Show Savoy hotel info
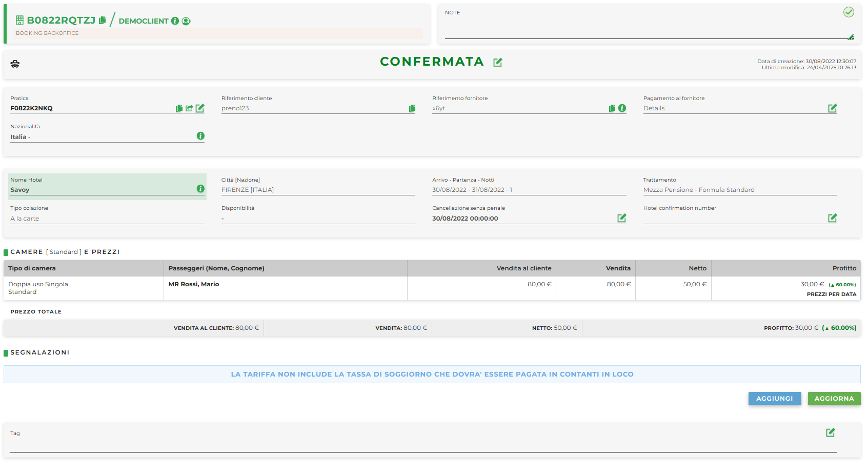Viewport: 868px width, 472px height. coord(200,189)
